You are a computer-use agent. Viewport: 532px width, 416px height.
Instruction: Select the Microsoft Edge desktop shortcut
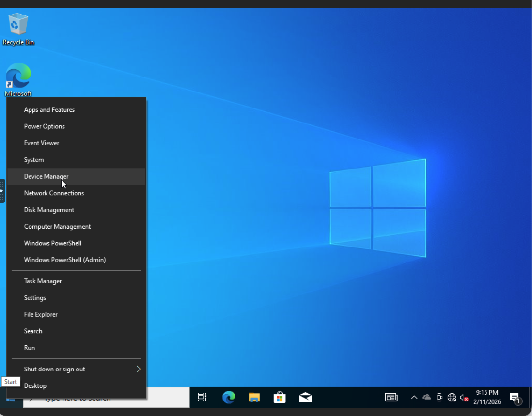tap(18, 80)
